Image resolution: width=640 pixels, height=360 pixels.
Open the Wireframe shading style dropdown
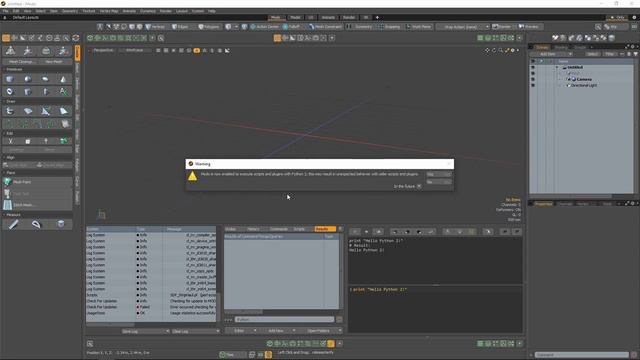134,50
